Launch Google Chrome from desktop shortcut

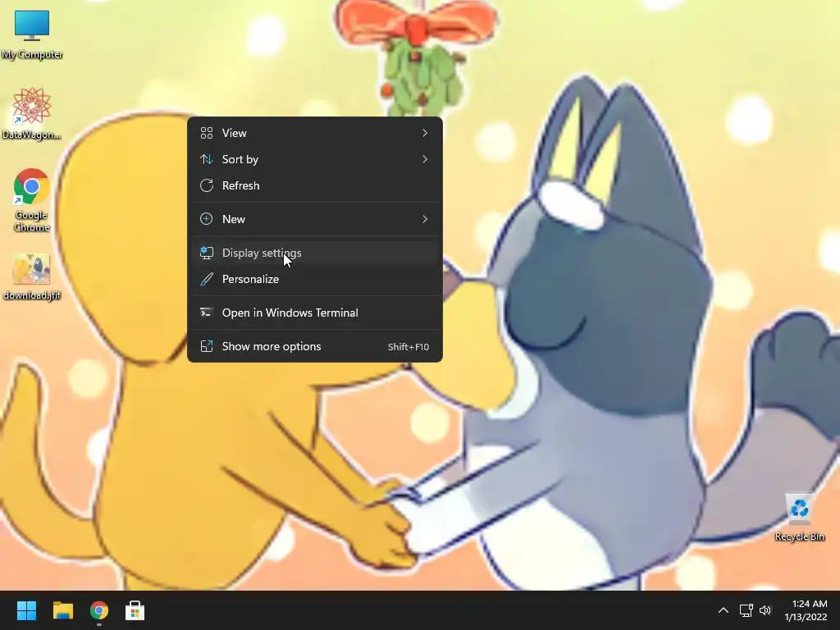coord(32,200)
